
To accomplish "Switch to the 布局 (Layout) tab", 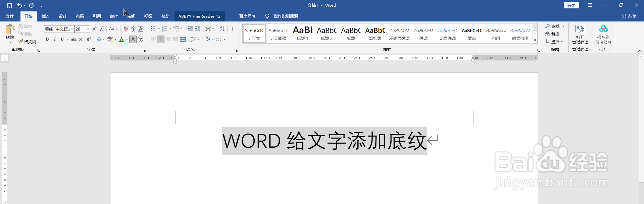I will point(80,16).
